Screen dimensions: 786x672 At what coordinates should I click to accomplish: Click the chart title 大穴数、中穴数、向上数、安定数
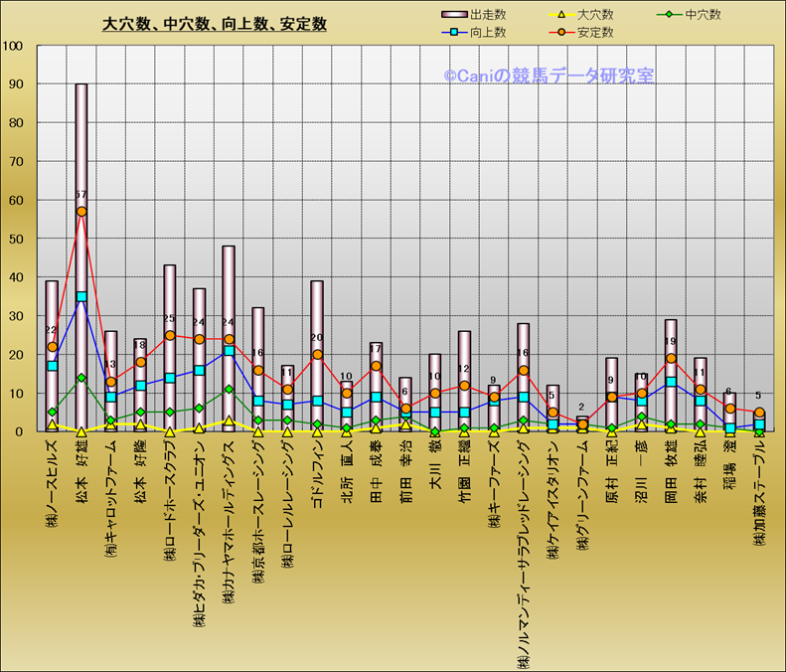click(215, 24)
